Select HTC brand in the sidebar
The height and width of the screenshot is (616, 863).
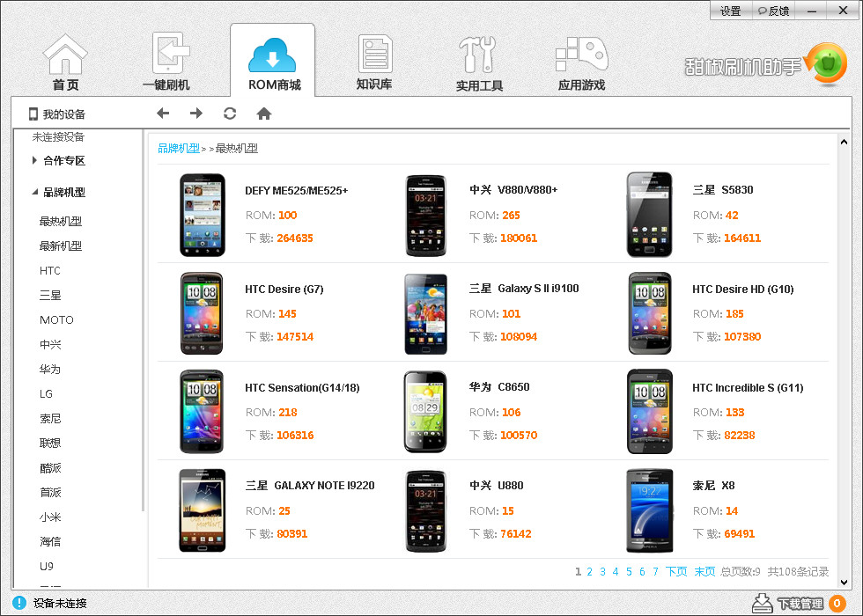click(50, 271)
